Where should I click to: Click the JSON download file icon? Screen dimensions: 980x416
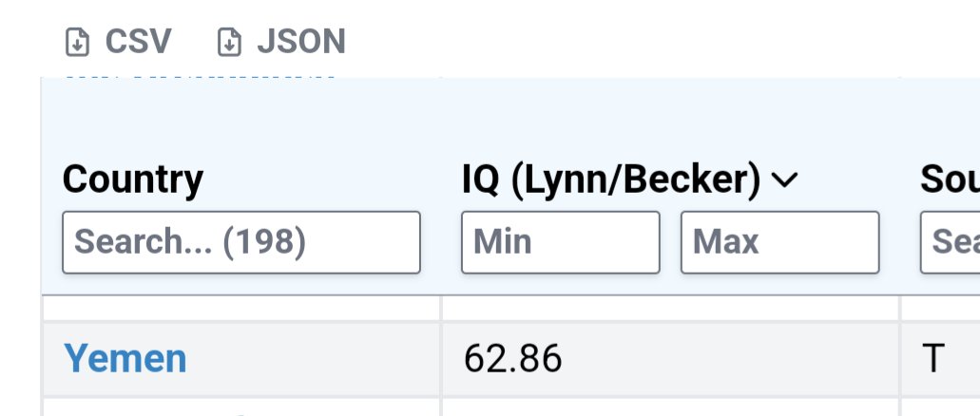(229, 43)
